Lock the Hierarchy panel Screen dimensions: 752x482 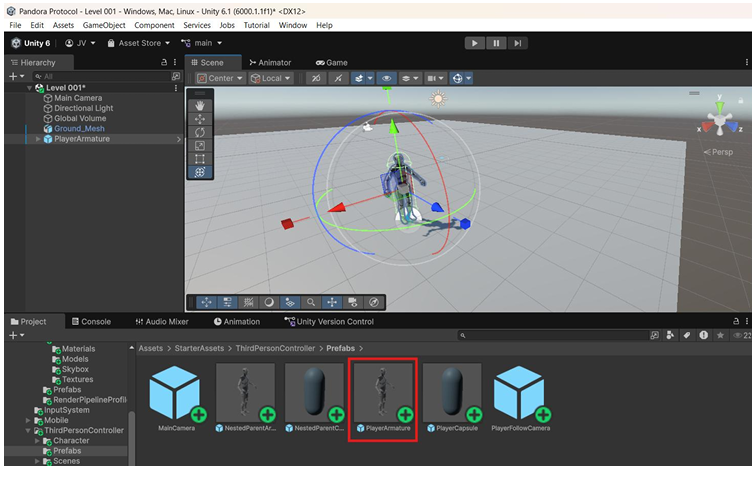164,62
